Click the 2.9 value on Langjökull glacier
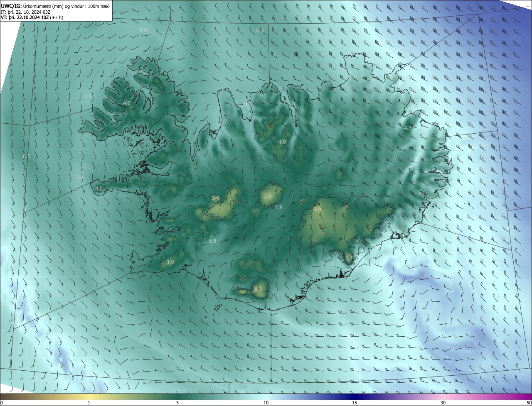Screen dimensions: 532x406 pos(216,198)
